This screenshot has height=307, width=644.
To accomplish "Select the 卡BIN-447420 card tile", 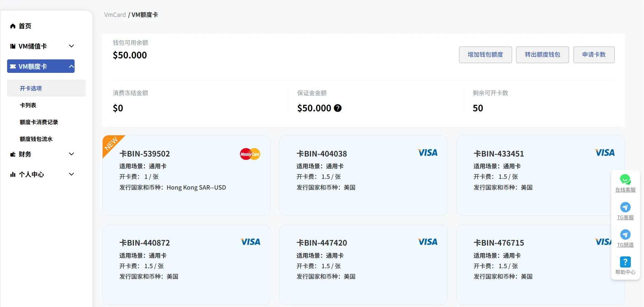I will tap(363, 264).
